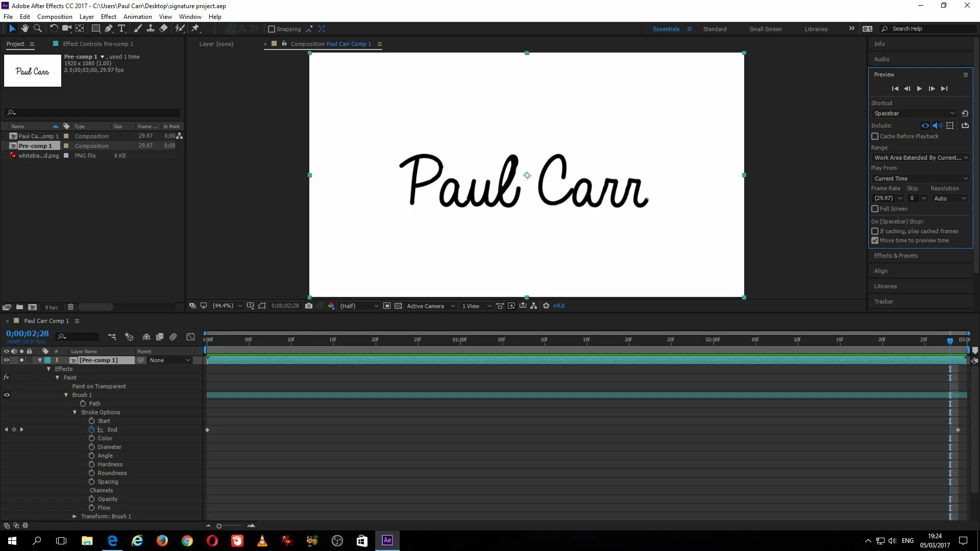Select the Horizontal Type tool
Viewport: 980px width, 551px height.
[121, 29]
